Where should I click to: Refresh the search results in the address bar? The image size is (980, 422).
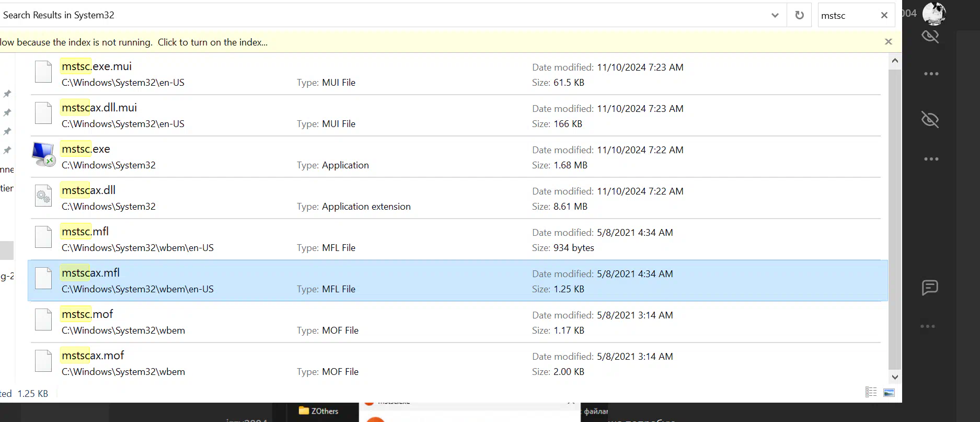click(799, 15)
